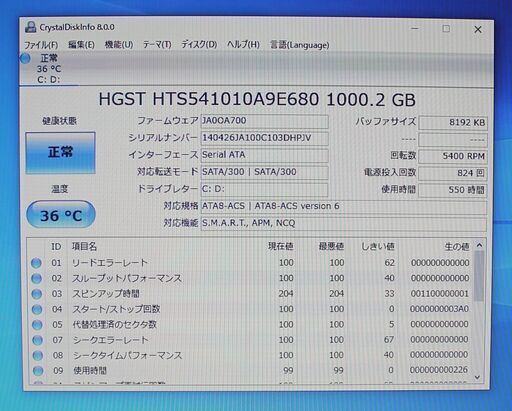Click the 正常 health status button
512x411 pixels.
[60, 153]
